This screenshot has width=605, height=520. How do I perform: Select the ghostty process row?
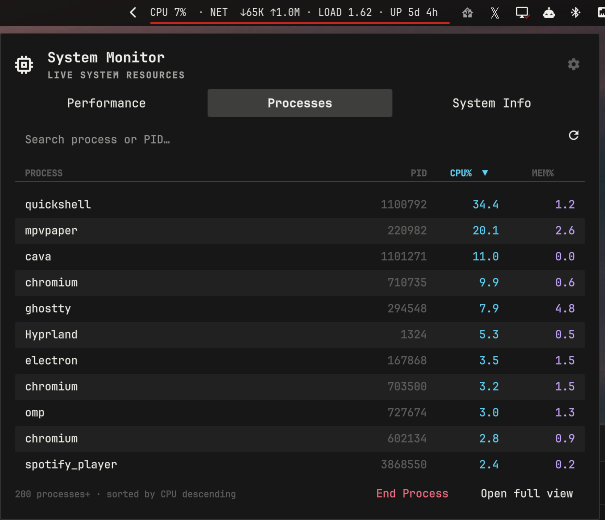300,309
